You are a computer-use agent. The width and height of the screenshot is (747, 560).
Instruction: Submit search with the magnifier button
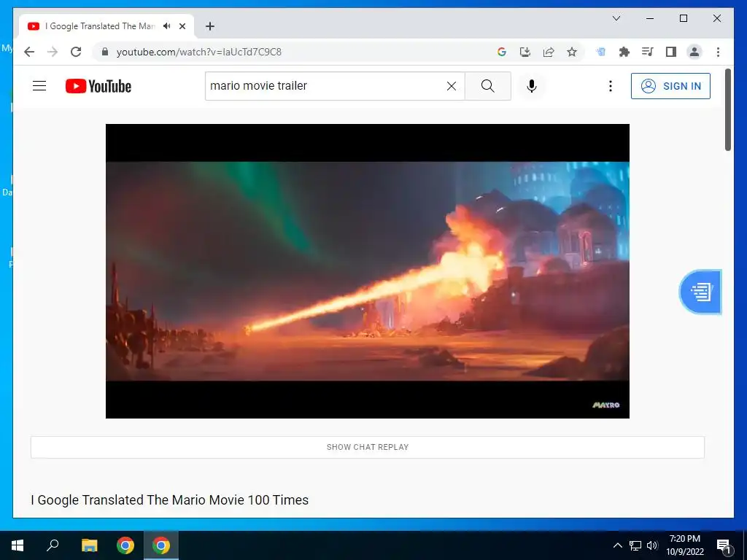click(x=488, y=86)
